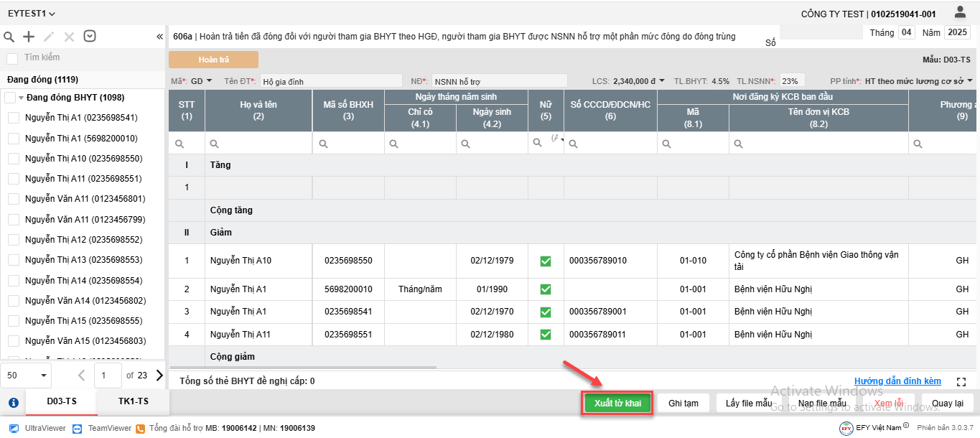Open the EYTEST1 dropdown at the top left
The image size is (980, 438).
[32, 14]
